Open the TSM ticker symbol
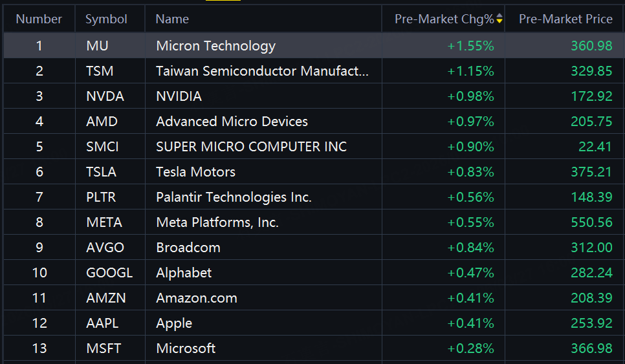This screenshot has width=625, height=364. (100, 71)
